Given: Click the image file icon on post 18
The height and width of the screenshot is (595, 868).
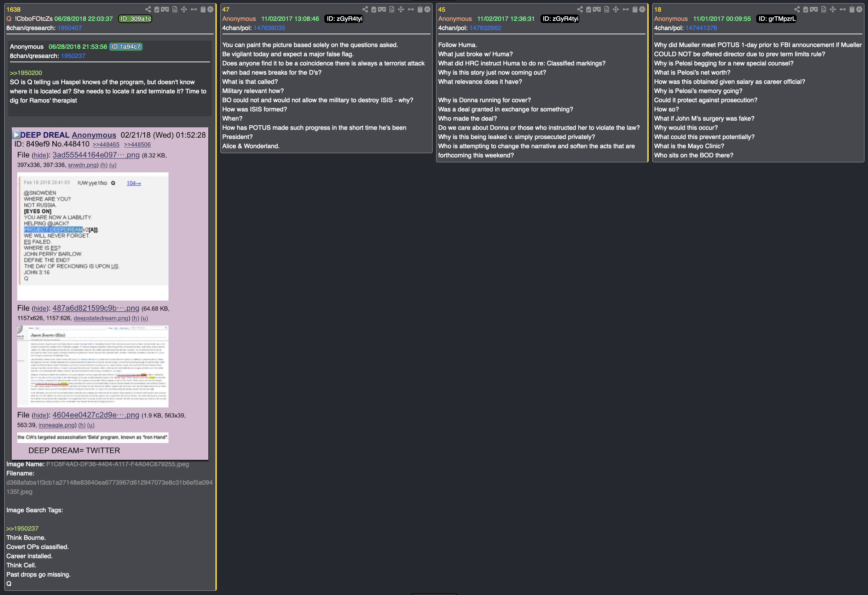Looking at the screenshot, I should point(823,9).
